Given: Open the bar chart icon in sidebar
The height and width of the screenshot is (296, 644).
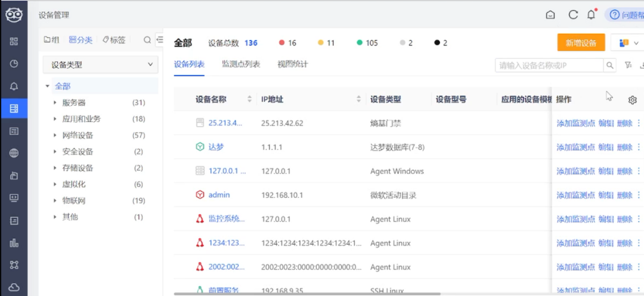Looking at the screenshot, I should 14,243.
